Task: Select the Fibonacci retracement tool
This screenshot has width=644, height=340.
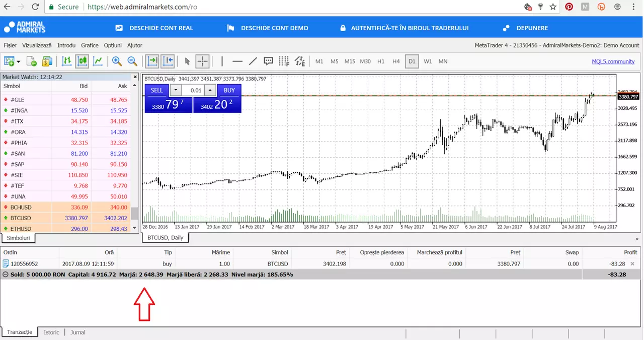Action: 284,61
